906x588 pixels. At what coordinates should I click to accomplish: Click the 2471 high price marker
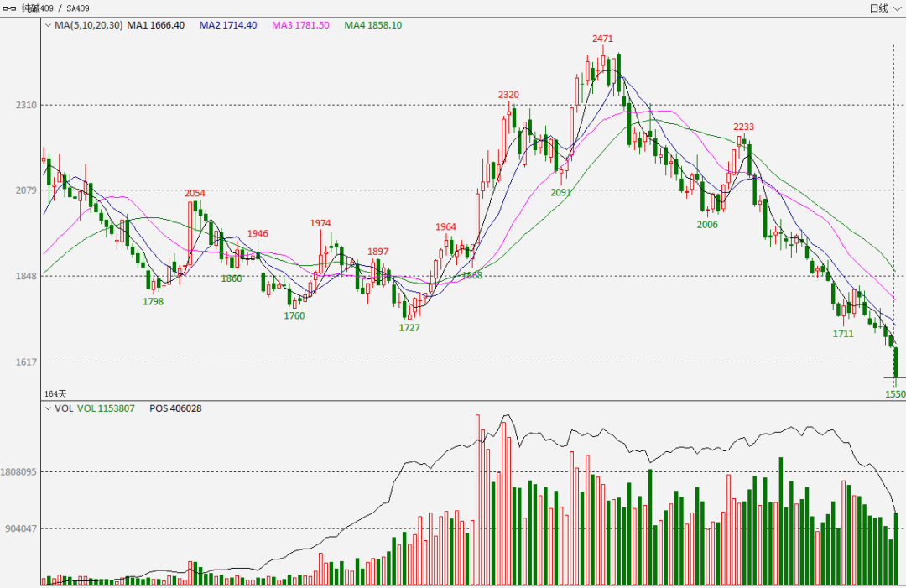(x=602, y=39)
